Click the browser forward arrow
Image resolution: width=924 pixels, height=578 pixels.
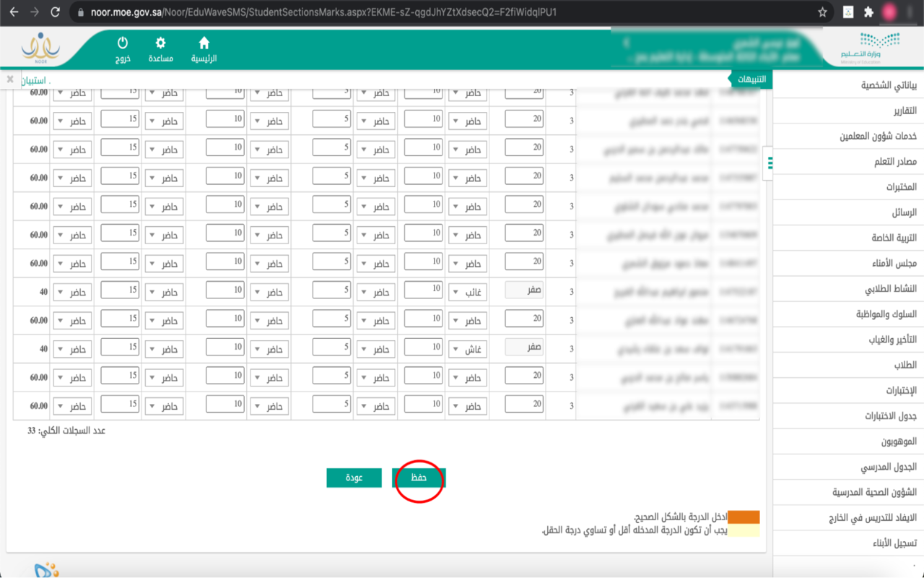pyautogui.click(x=34, y=12)
